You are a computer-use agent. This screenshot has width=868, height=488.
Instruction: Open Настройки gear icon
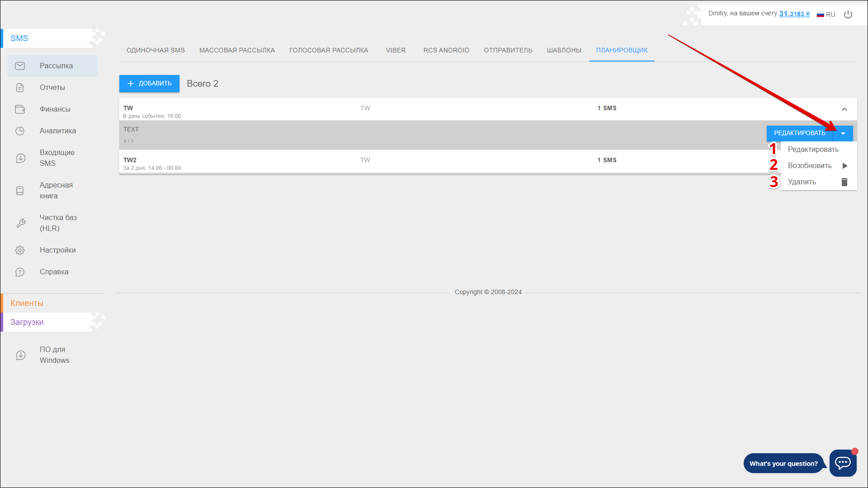click(20, 250)
